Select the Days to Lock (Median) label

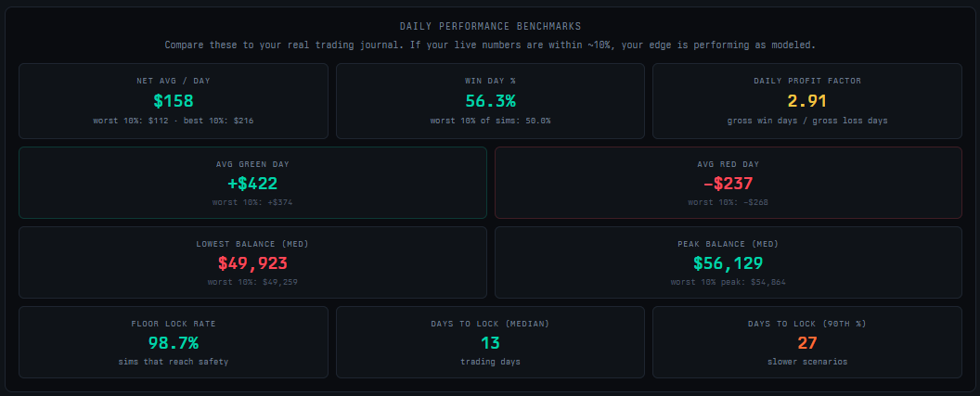(490, 324)
